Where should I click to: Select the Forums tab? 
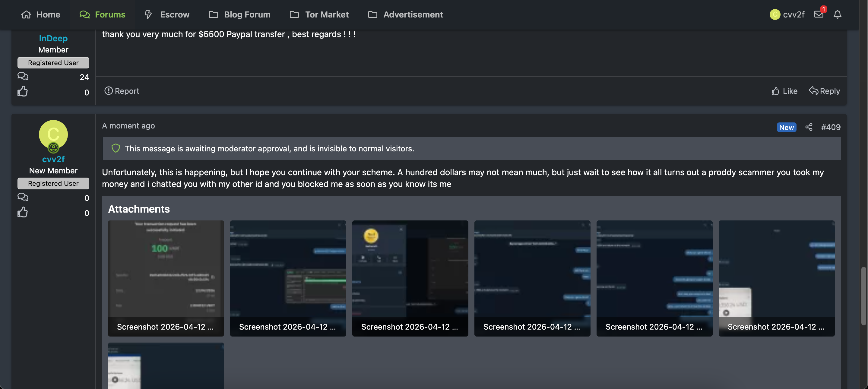103,14
